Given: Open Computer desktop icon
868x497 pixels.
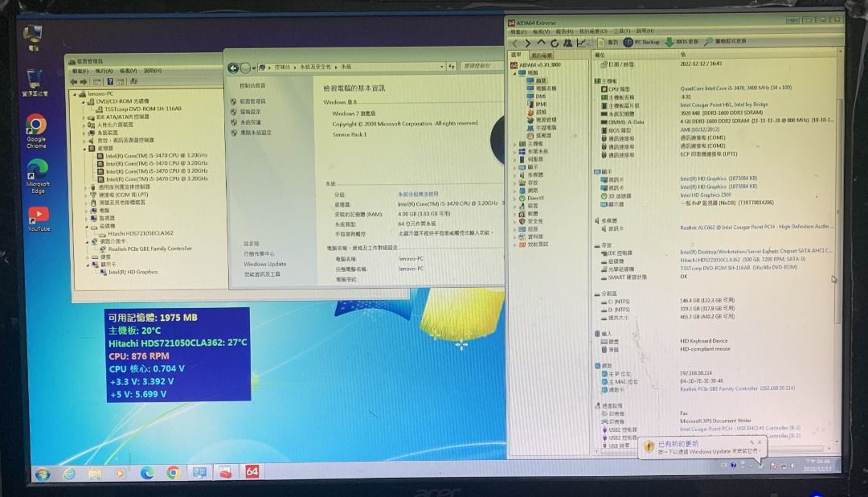Looking at the screenshot, I should click(33, 38).
